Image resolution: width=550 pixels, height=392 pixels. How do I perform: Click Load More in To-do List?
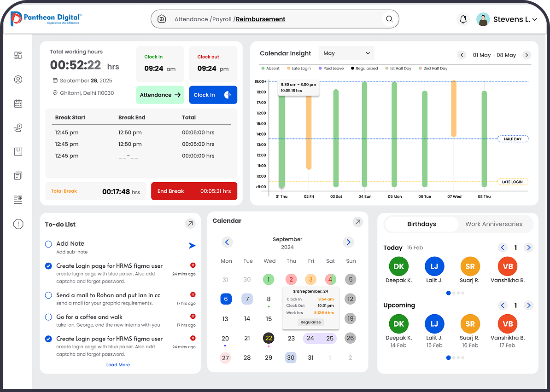[118, 365]
